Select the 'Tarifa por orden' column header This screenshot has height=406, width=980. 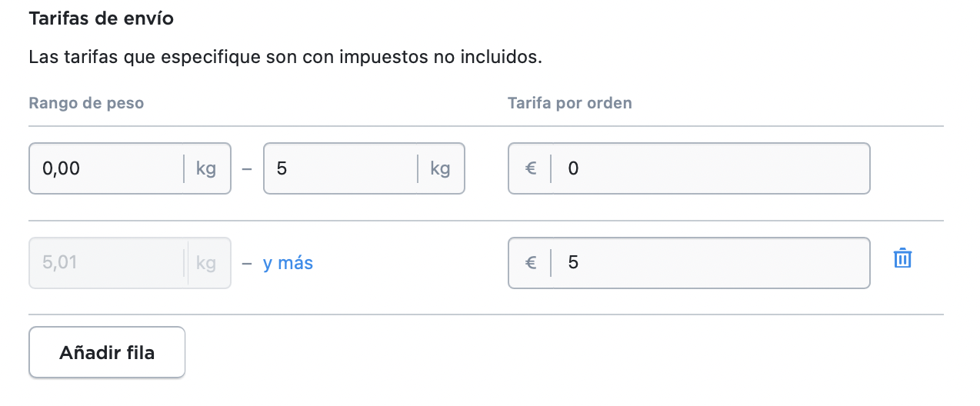coord(570,103)
